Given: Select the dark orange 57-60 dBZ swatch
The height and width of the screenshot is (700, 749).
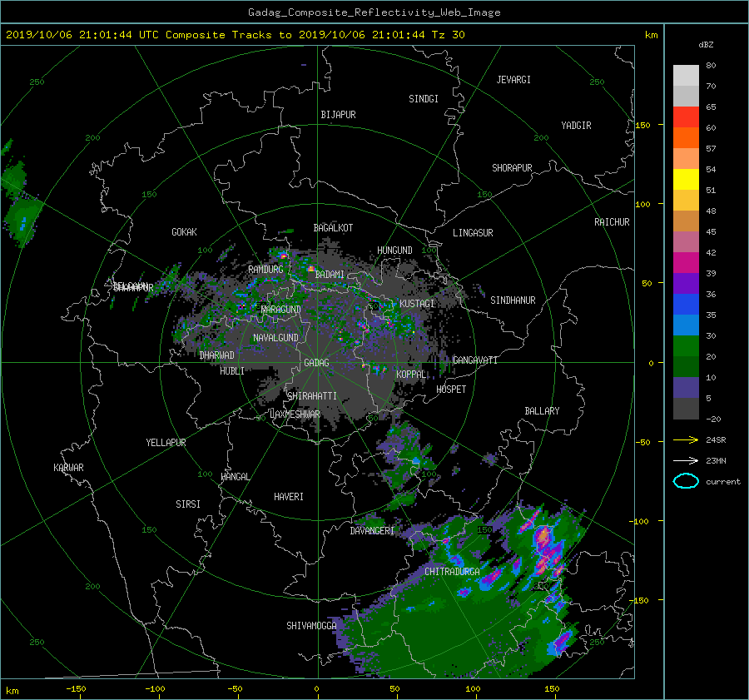Looking at the screenshot, I should pyautogui.click(x=686, y=138).
